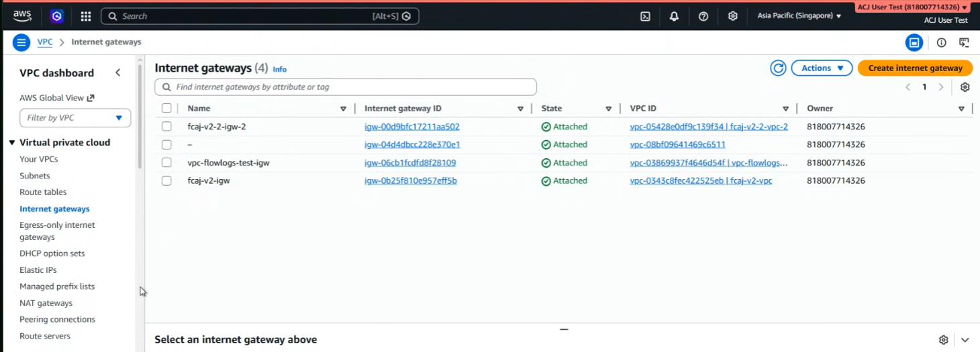Open VPC link vpc-08bf09641469c6511

(x=678, y=145)
